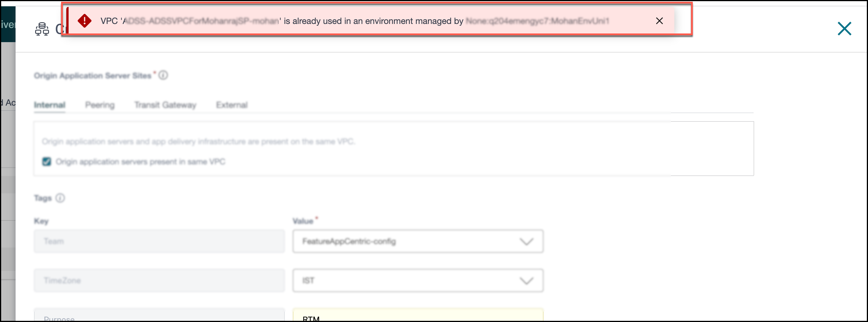Click the TimeZone key field
868x322 pixels.
(x=159, y=280)
